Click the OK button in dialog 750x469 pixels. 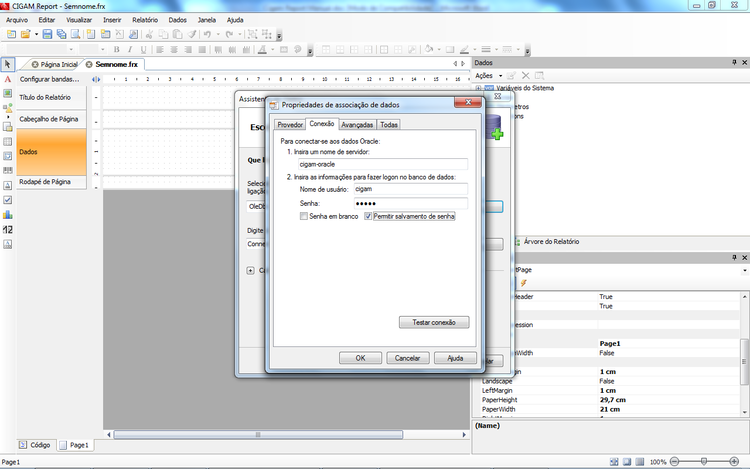pos(360,358)
